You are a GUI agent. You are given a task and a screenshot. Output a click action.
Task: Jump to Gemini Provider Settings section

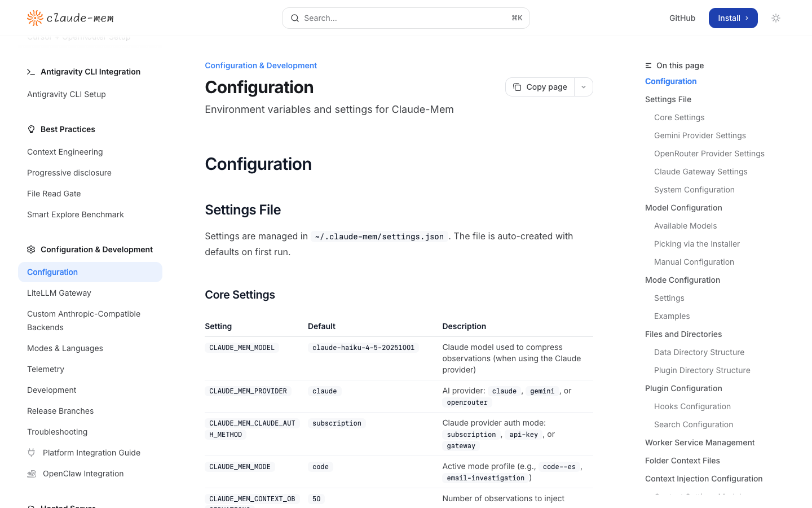pyautogui.click(x=700, y=135)
